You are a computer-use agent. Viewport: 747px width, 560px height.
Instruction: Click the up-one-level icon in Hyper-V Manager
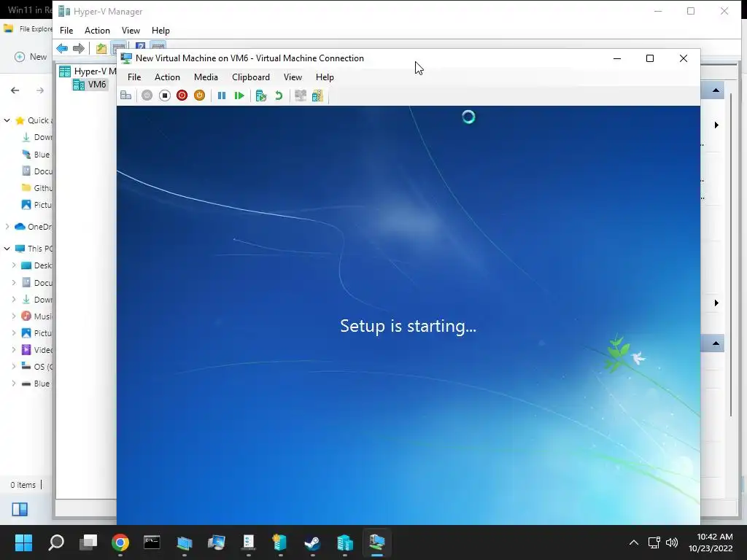(x=101, y=48)
